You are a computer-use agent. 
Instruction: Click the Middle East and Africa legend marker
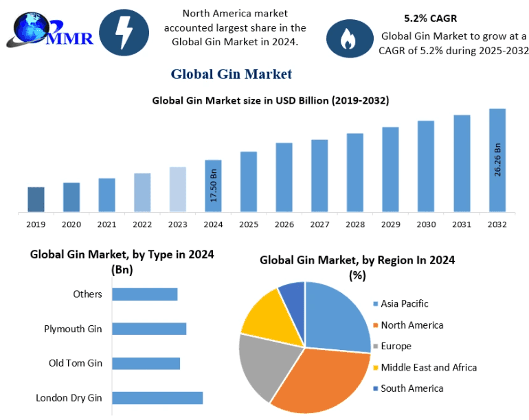point(375,368)
